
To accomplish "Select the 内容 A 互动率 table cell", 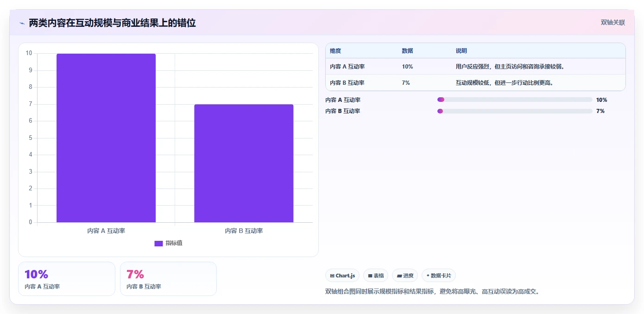I will pyautogui.click(x=347, y=67).
